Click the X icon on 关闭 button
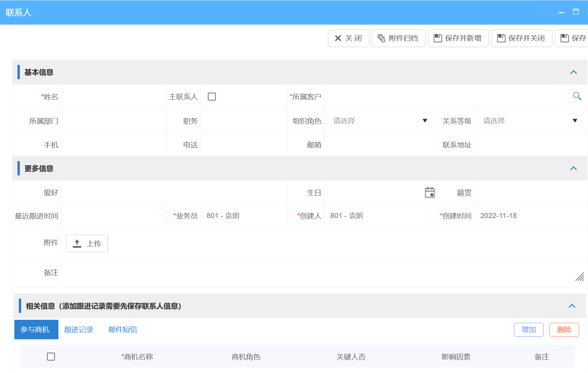 (x=338, y=38)
